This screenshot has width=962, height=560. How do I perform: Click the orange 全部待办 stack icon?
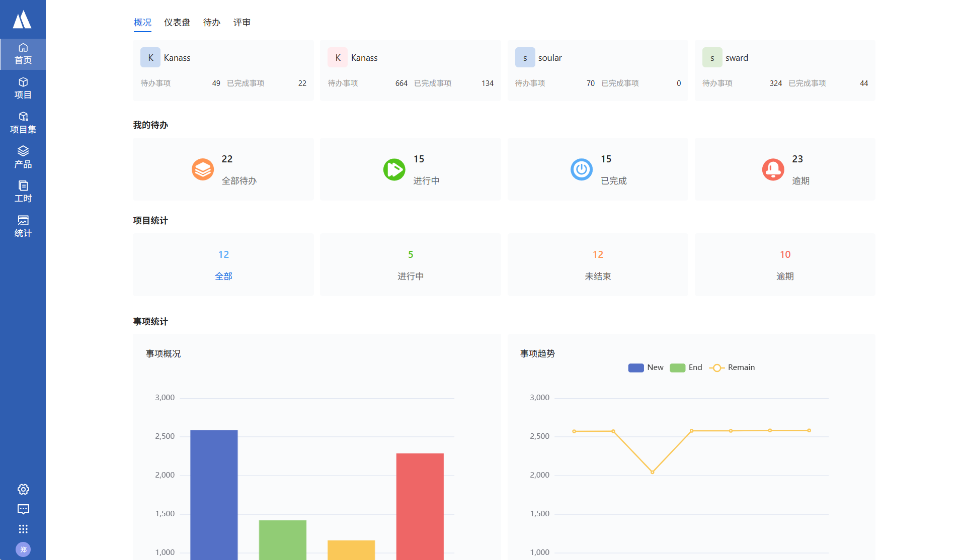pyautogui.click(x=203, y=169)
